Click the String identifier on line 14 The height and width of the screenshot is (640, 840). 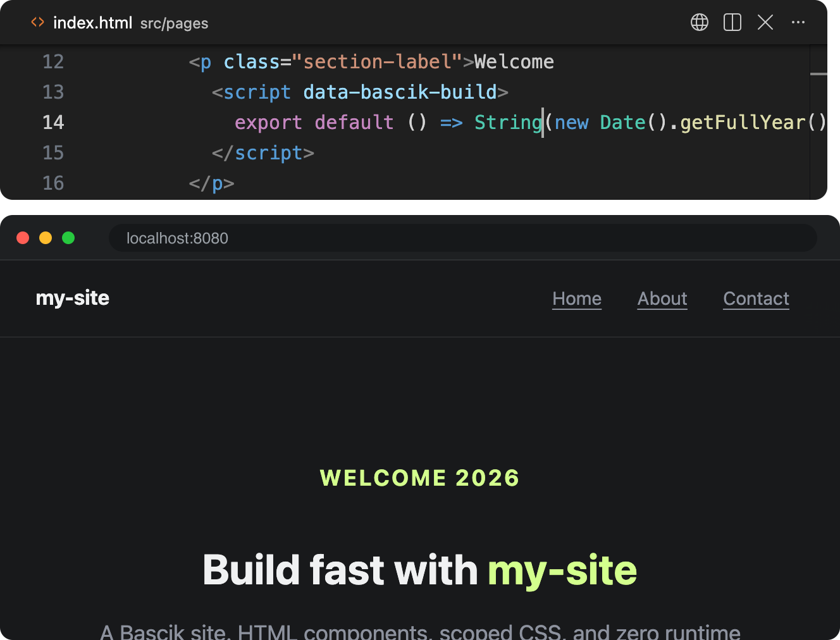point(509,123)
